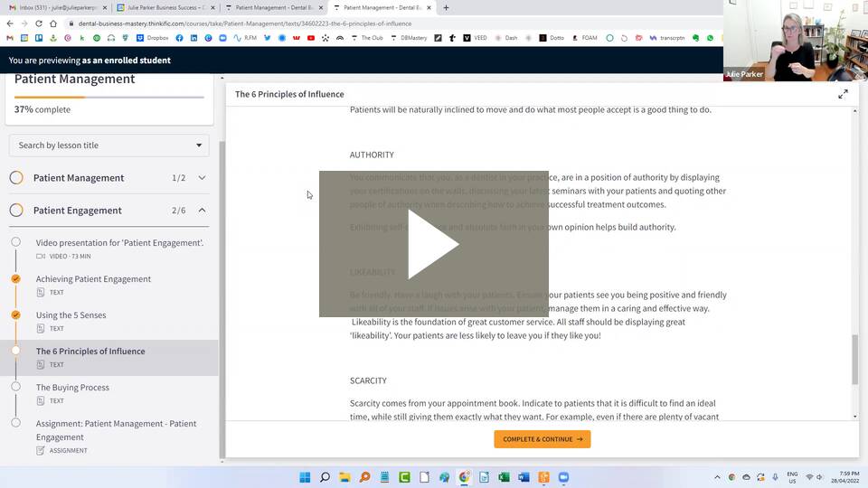Open a new browser tab with plus button

coord(446,8)
